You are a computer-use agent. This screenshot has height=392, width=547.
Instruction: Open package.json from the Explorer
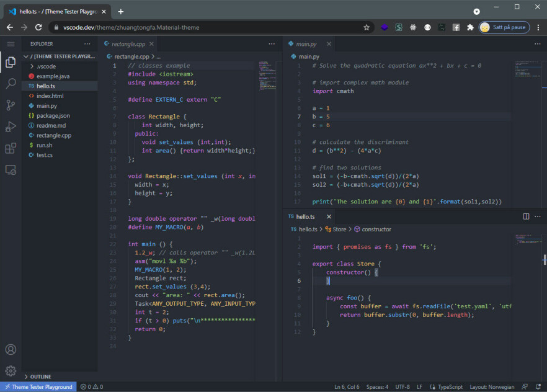coord(60,115)
